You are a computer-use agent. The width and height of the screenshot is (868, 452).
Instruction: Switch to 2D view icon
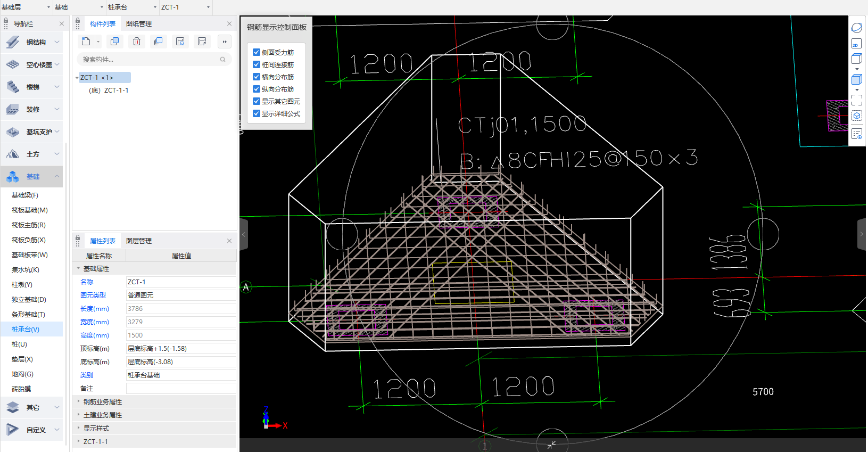856,44
